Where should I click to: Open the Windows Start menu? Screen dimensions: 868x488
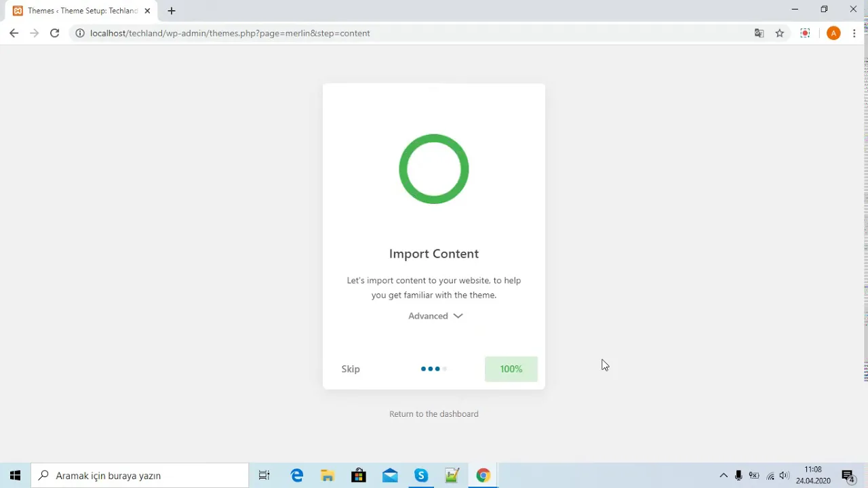click(15, 476)
